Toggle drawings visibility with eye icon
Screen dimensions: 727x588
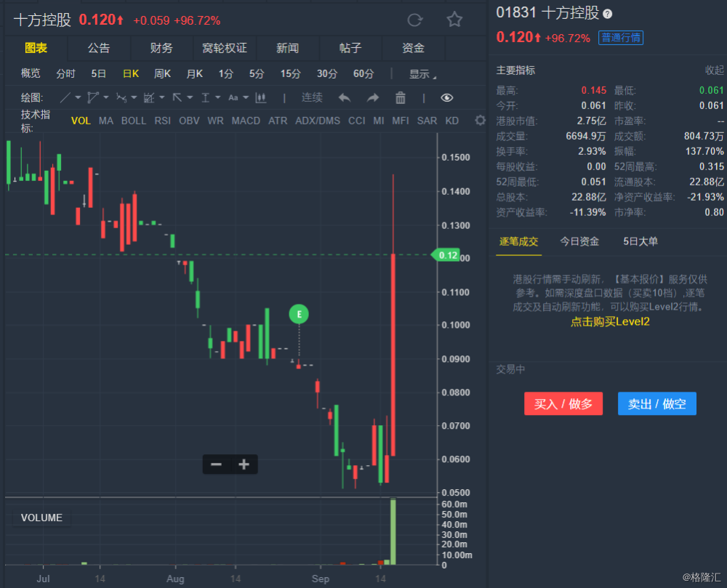coord(447,98)
